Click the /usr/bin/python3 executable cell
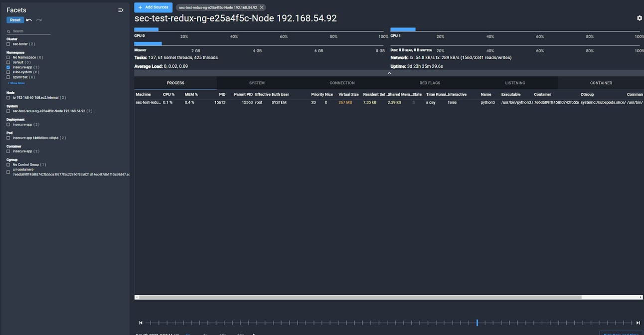The image size is (644, 335). point(517,102)
